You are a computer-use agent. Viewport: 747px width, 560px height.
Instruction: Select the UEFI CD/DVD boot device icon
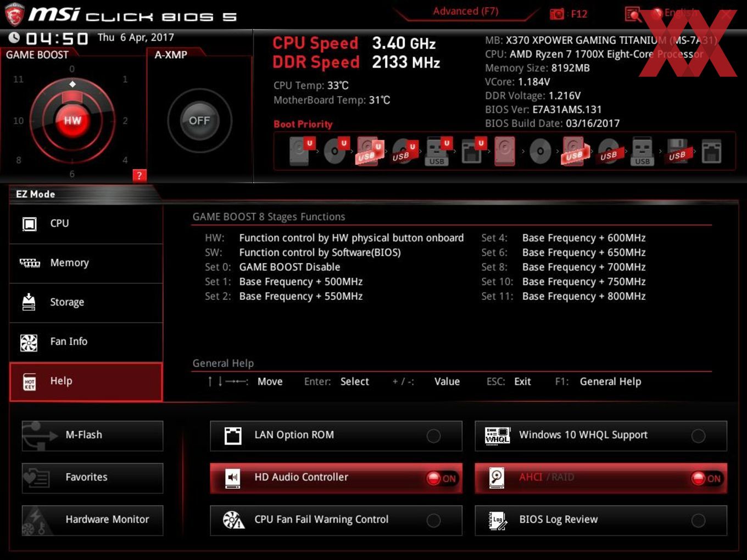point(335,151)
